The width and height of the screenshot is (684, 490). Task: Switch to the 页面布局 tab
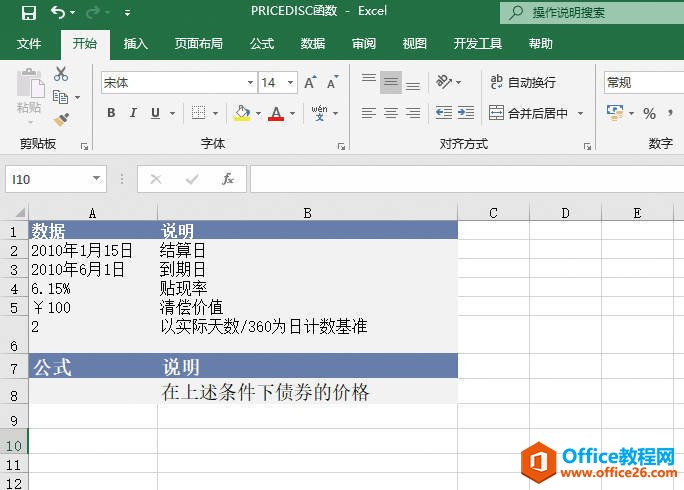pos(198,44)
